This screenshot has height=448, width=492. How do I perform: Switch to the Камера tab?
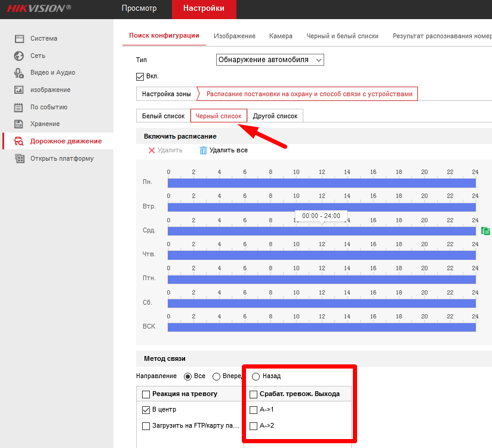tap(281, 36)
